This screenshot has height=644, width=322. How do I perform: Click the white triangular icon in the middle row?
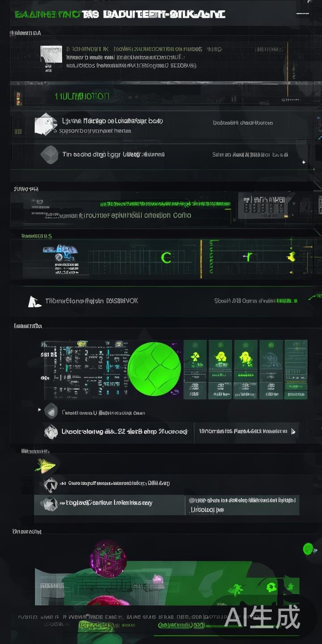click(x=34, y=302)
